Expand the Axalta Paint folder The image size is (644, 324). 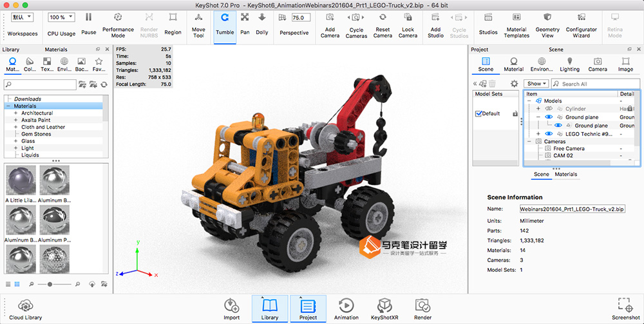tap(15, 120)
